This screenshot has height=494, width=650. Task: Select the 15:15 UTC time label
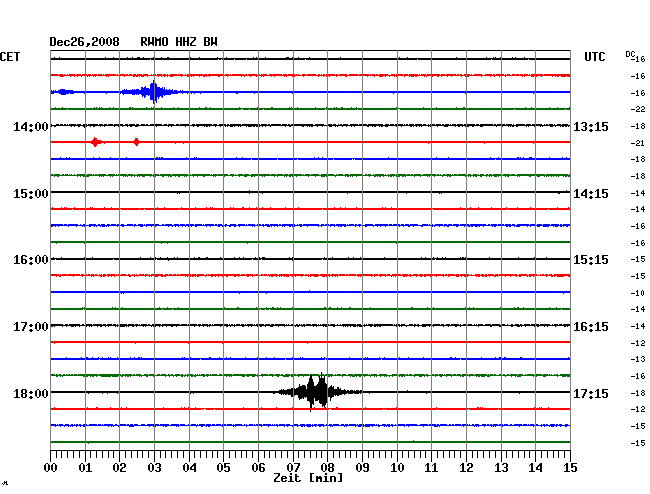coord(591,260)
